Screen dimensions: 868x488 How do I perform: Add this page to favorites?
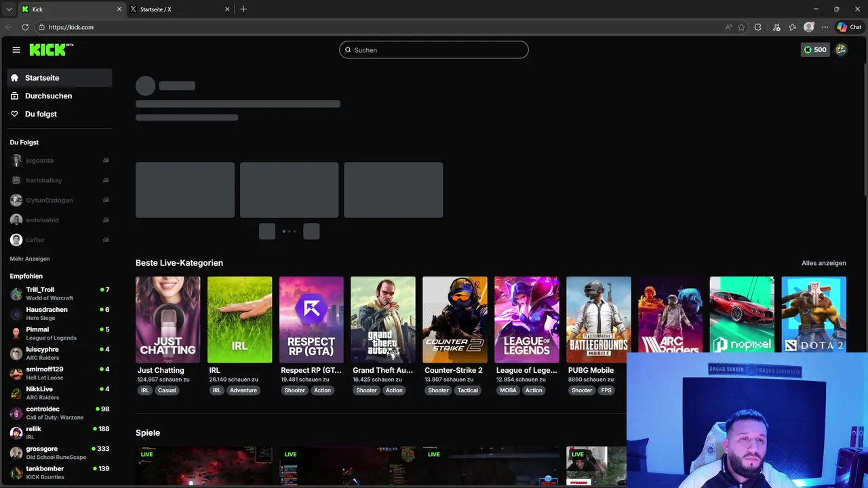tap(741, 27)
